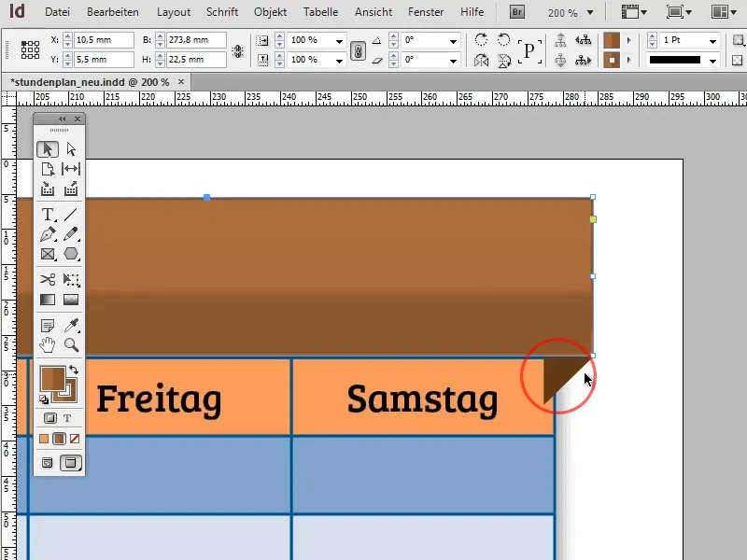Open view options dropdown
This screenshot has width=747, height=560.
(x=634, y=12)
